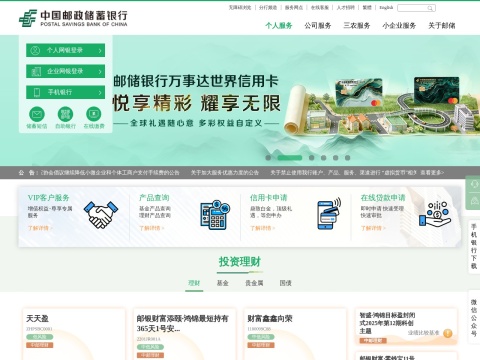Open the 服务网点 top link
Image resolution: width=480 pixels, height=360 pixels.
(x=294, y=7)
